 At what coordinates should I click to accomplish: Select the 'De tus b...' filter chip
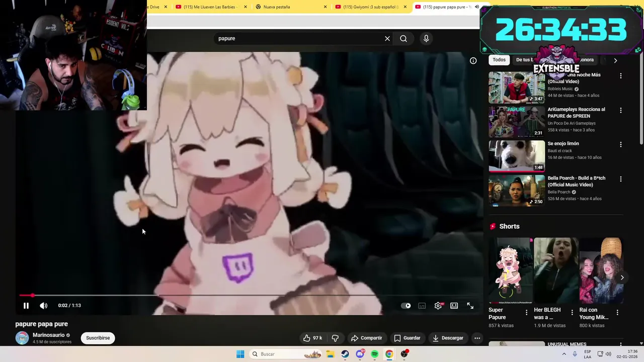pos(523,60)
